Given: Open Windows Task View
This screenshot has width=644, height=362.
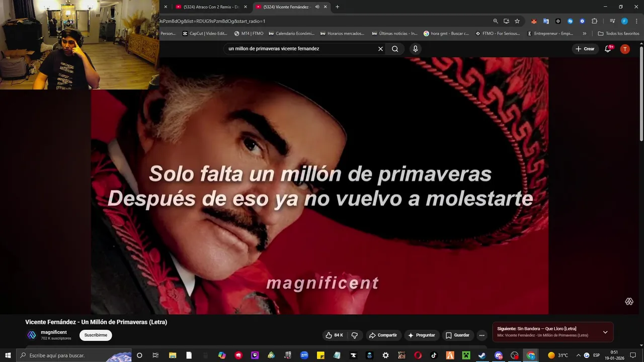Looking at the screenshot, I should (155, 355).
